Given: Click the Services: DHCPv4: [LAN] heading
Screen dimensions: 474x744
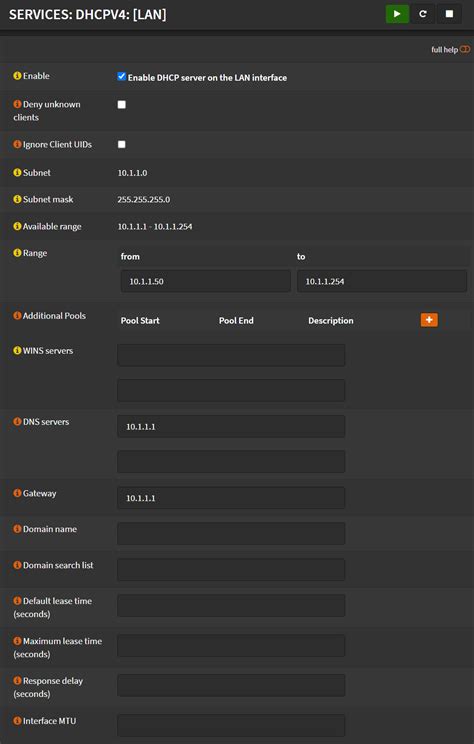Looking at the screenshot, I should click(88, 14).
